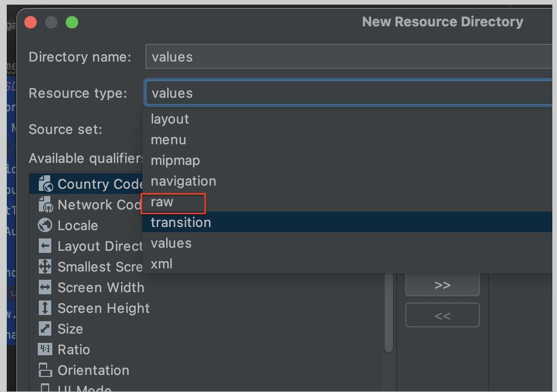This screenshot has width=557, height=392.
Task: Select the Orientation qualifier
Action: tap(206, 370)
